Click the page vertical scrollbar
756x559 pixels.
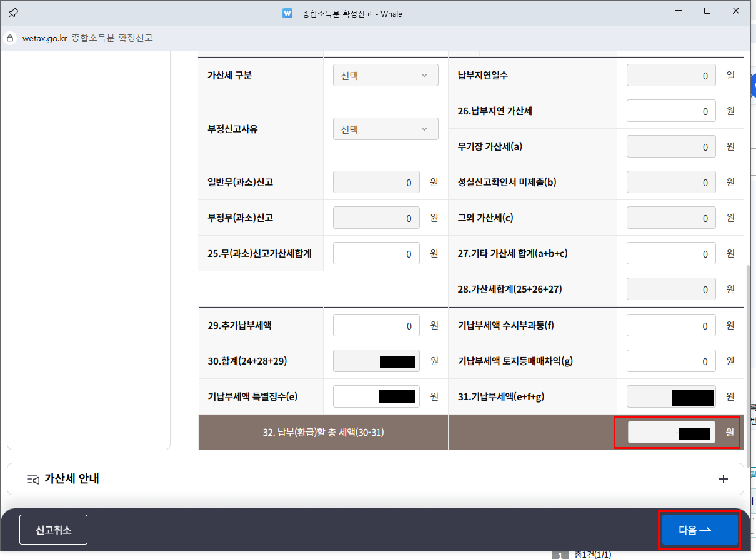[749, 366]
